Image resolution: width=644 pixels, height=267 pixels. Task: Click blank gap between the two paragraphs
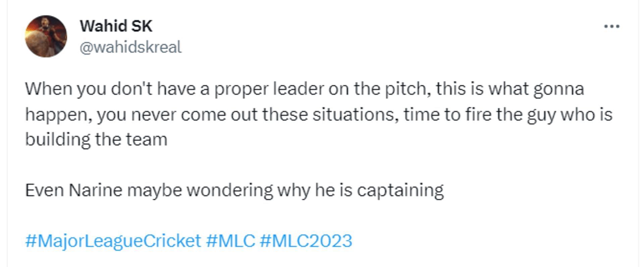click(235, 165)
